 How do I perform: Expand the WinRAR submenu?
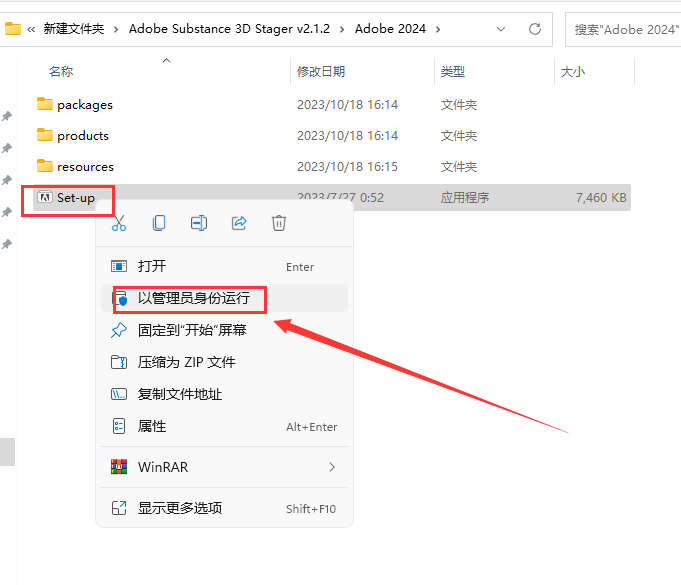pos(224,467)
